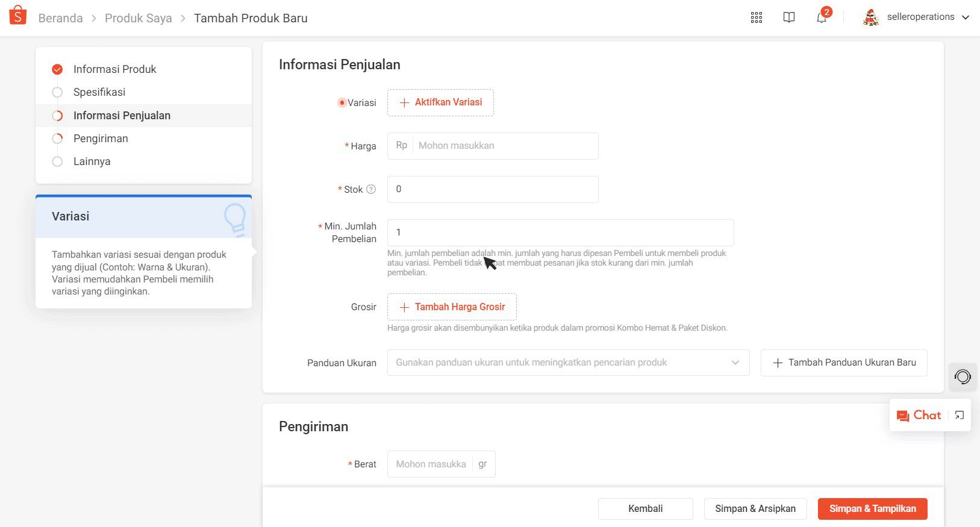Screen dimensions: 980x527
Task: Click the Stok help question mark icon
Action: [371, 189]
